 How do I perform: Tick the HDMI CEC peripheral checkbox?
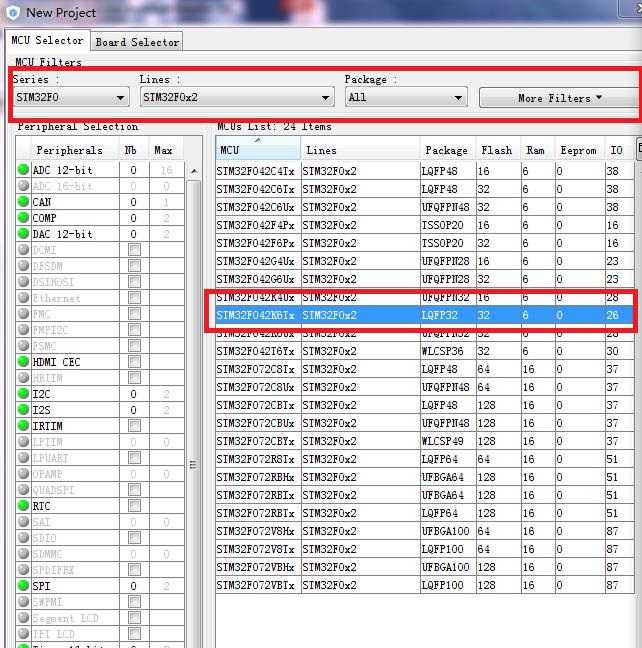click(x=134, y=362)
